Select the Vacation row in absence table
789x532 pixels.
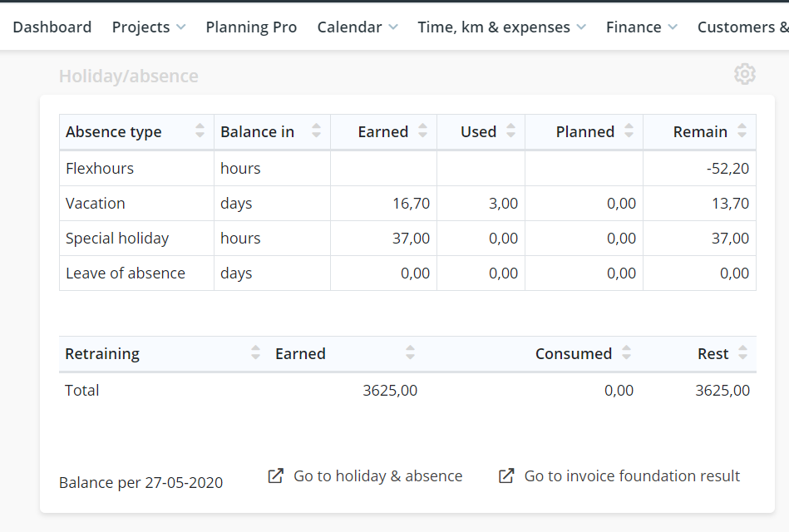pyautogui.click(x=407, y=204)
